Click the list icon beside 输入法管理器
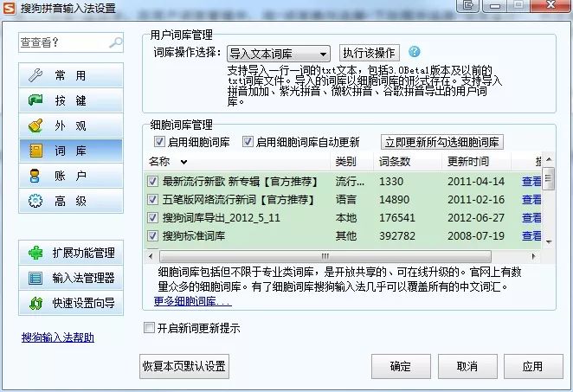This screenshot has height=392, width=573. point(35,278)
